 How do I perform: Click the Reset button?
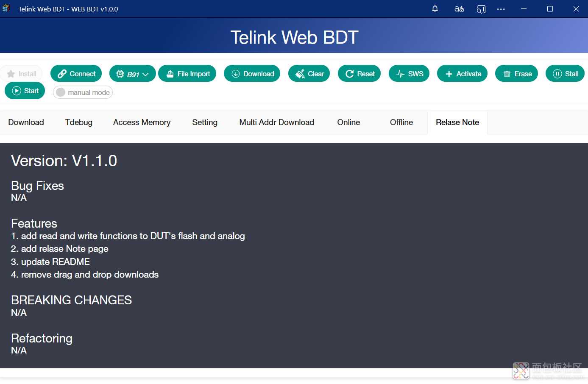click(x=359, y=74)
